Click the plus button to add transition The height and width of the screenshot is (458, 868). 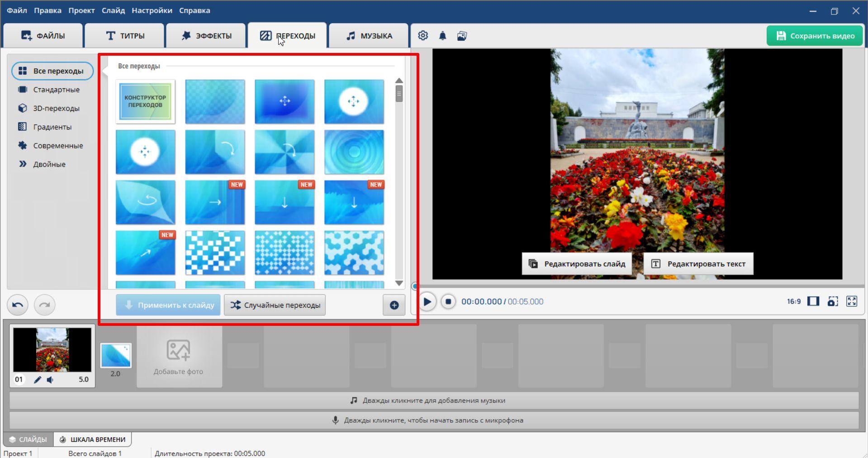click(x=394, y=305)
